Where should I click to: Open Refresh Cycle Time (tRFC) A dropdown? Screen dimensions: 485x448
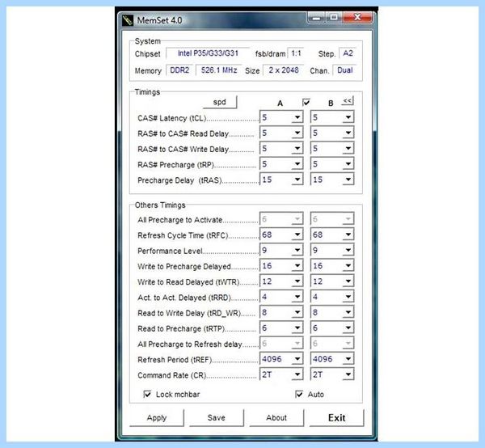pyautogui.click(x=281, y=235)
